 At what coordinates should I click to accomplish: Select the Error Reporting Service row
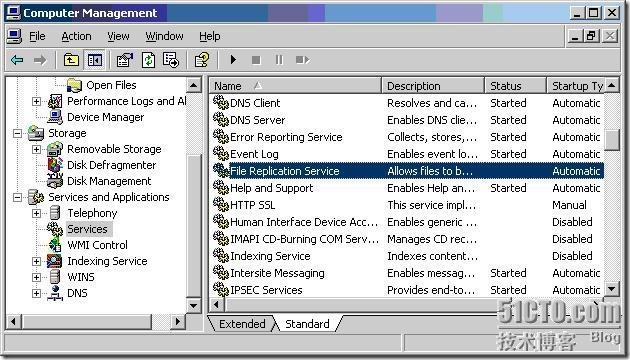[x=407, y=137]
